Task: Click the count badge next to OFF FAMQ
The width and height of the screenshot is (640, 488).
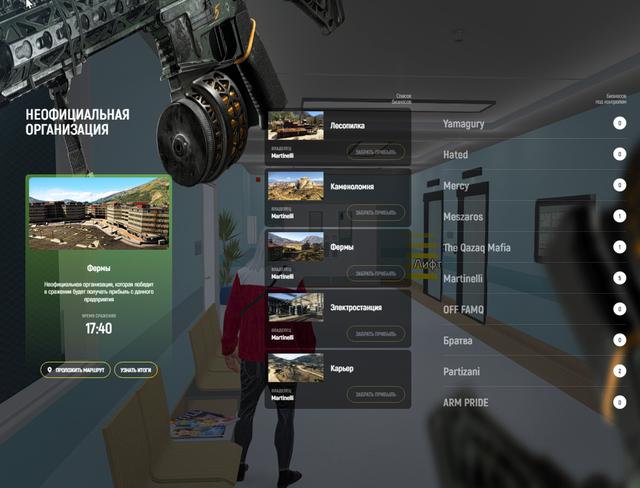Action: pos(620,309)
